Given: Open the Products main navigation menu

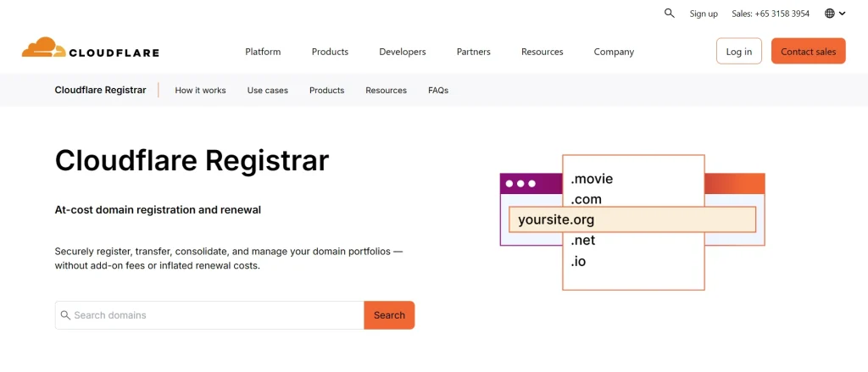Looking at the screenshot, I should click(330, 52).
